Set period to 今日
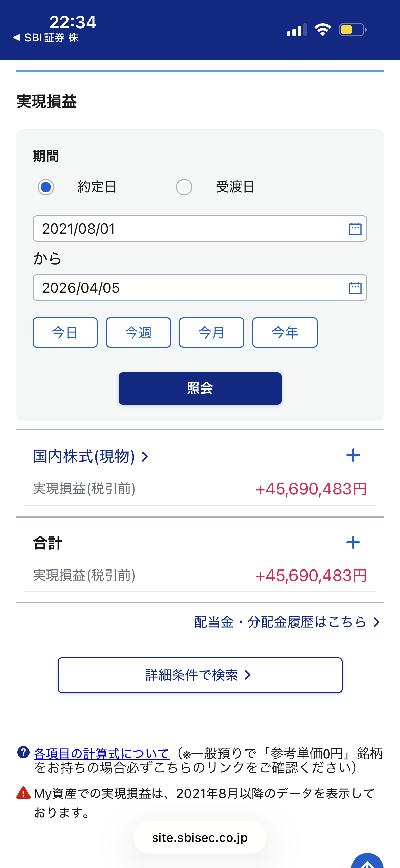Viewport: 400px width, 868px height. pos(65,332)
